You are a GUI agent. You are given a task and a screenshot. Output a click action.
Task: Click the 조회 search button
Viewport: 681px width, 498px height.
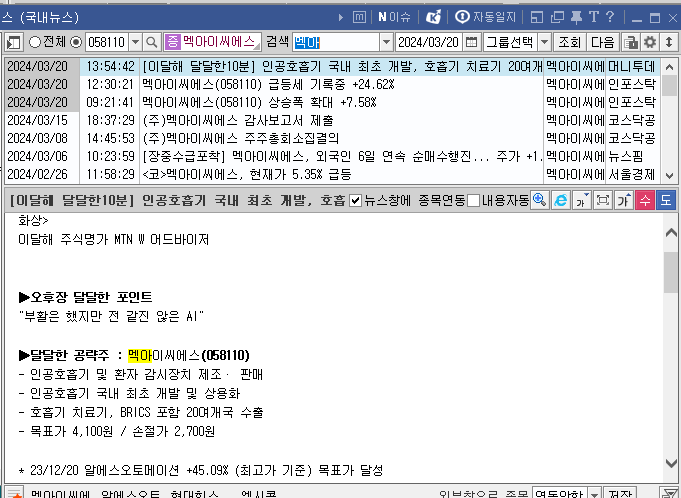(569, 42)
